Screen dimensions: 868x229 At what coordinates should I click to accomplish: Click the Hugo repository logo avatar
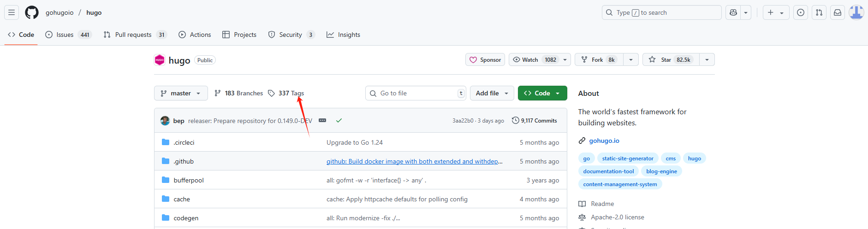pyautogui.click(x=160, y=60)
